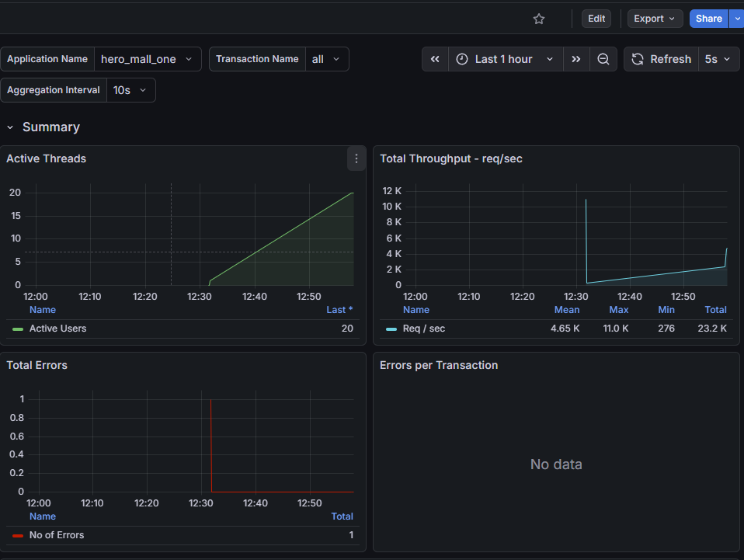Click the cyan Req / sec color swatch
744x560 pixels.
click(391, 329)
